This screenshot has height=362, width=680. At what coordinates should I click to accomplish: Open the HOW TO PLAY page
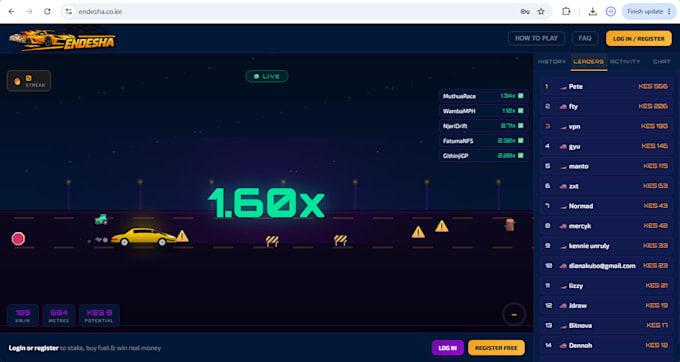536,39
